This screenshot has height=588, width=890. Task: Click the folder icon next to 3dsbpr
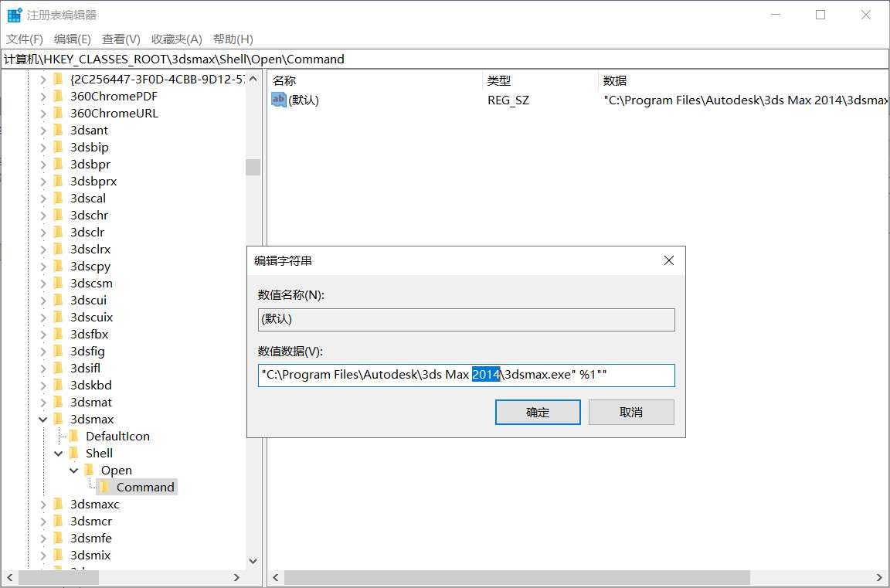(x=58, y=164)
